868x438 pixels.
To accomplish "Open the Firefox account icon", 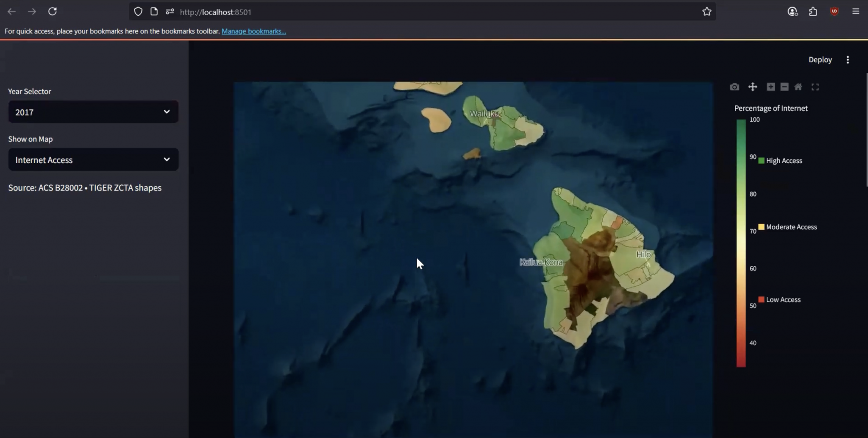I will click(793, 11).
